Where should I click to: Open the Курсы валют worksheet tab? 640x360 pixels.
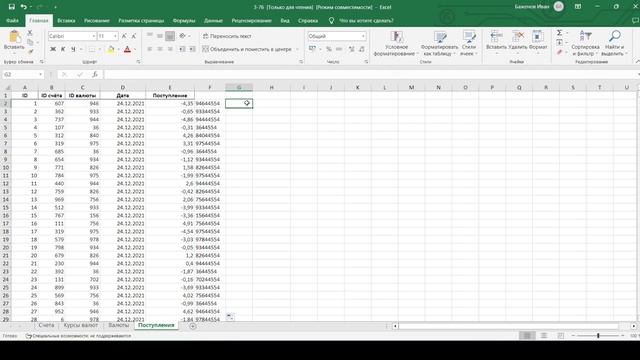[x=81, y=325]
